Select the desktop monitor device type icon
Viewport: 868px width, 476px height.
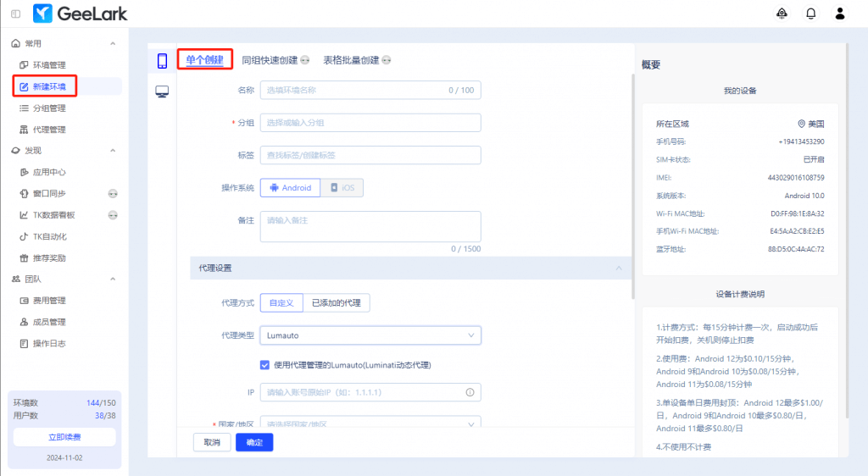[162, 91]
